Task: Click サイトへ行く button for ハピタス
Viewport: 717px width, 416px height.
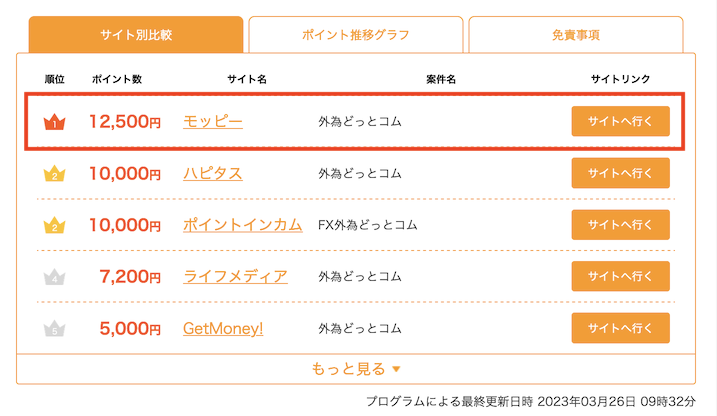Action: 621,173
